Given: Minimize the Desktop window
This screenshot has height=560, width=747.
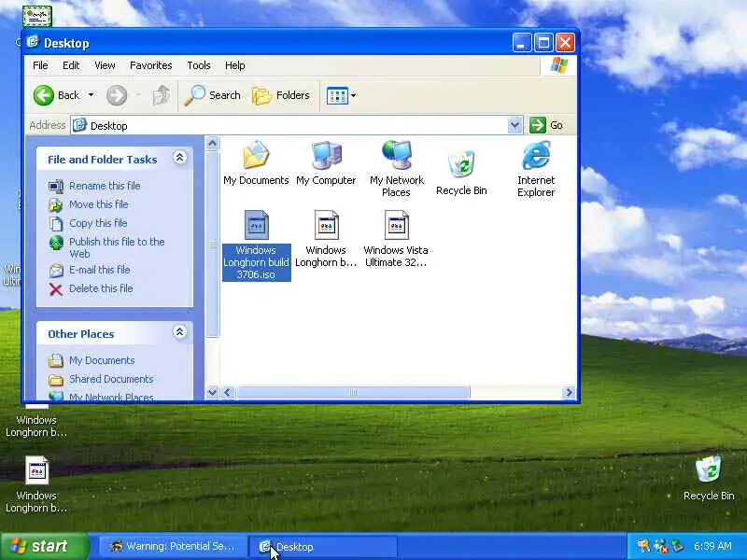Looking at the screenshot, I should [x=522, y=43].
